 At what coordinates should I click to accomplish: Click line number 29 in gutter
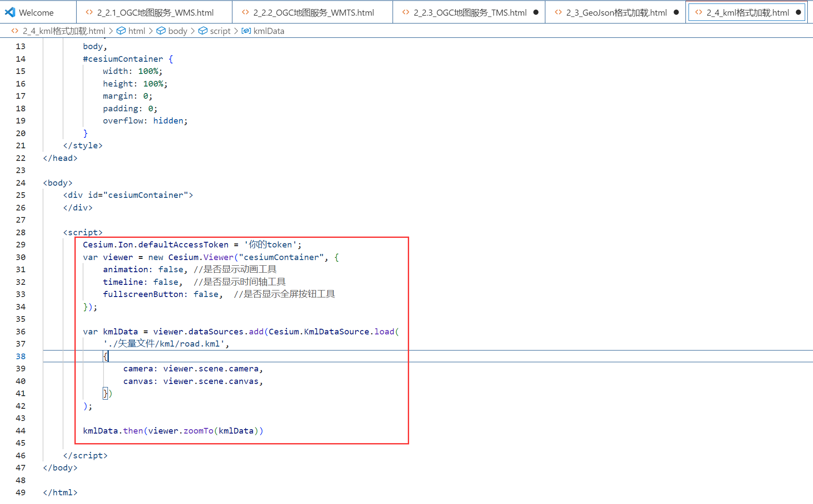click(20, 245)
